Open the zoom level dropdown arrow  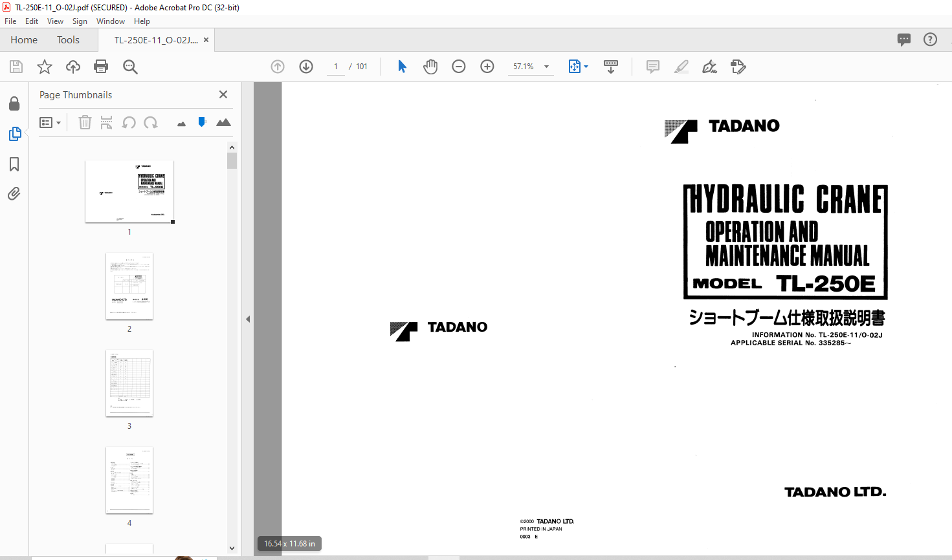(x=547, y=67)
